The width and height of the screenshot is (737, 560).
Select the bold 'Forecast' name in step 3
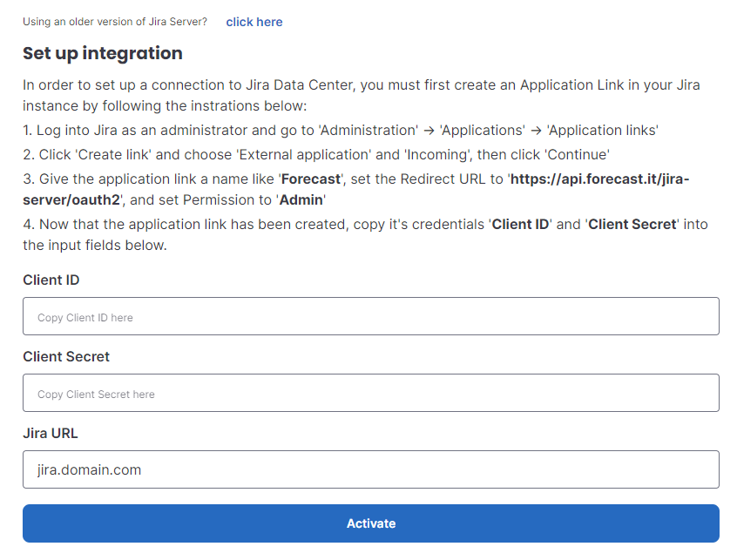coord(311,179)
